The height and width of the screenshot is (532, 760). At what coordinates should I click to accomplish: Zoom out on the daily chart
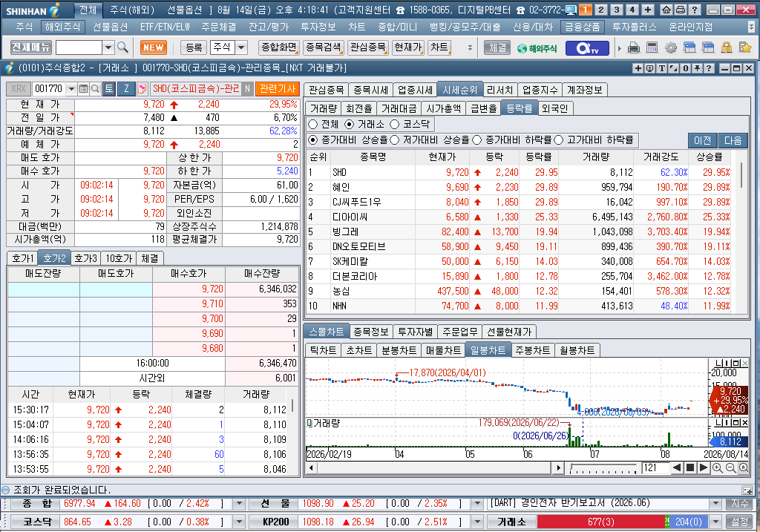click(x=730, y=468)
